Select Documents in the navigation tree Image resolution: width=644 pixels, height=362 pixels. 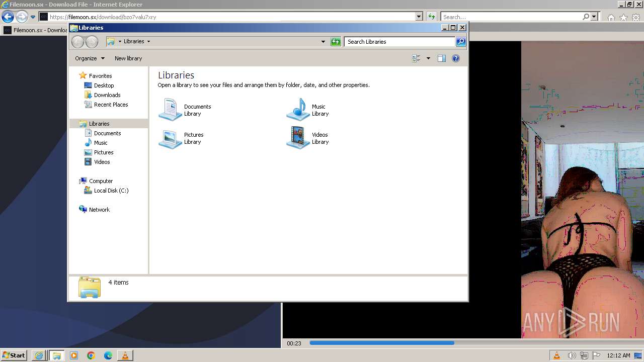(107, 133)
